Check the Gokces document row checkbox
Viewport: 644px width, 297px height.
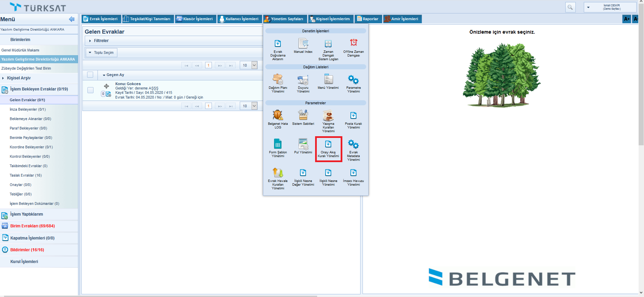90,90
